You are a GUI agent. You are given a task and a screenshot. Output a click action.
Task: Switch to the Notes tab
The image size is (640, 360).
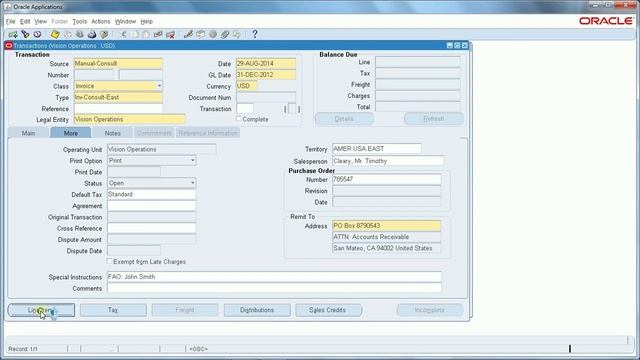112,133
